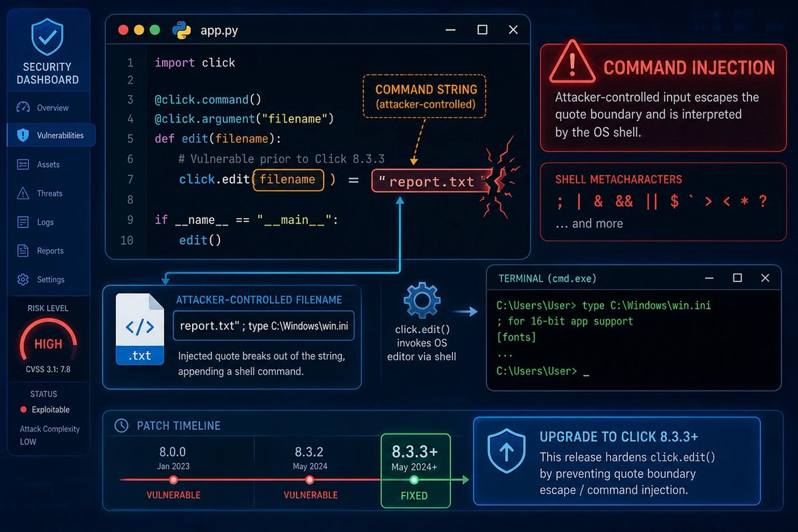Close the Terminal cmd.exe window
The height and width of the screenshot is (532, 798).
click(x=765, y=277)
